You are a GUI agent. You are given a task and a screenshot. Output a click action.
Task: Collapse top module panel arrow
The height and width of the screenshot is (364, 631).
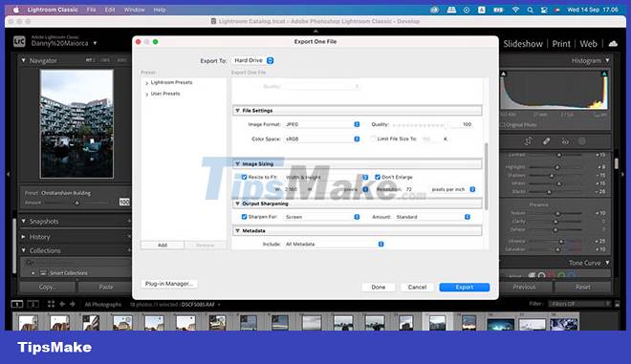tap(315, 31)
